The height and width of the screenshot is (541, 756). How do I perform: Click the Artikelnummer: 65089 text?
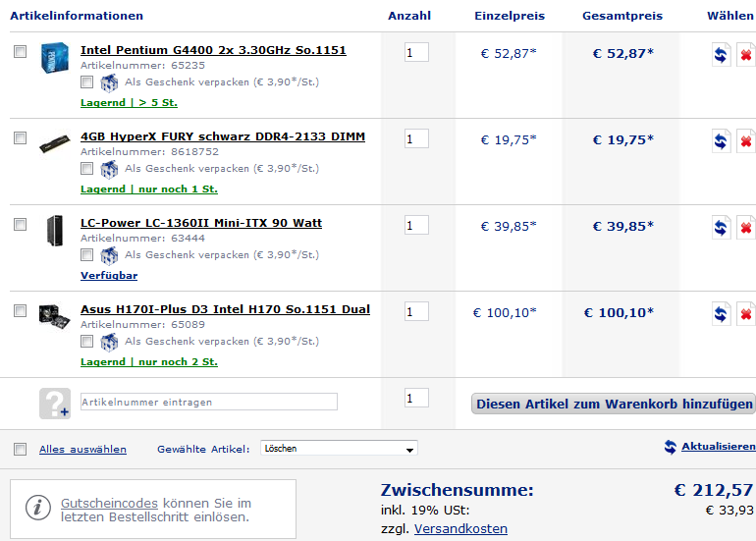(142, 324)
